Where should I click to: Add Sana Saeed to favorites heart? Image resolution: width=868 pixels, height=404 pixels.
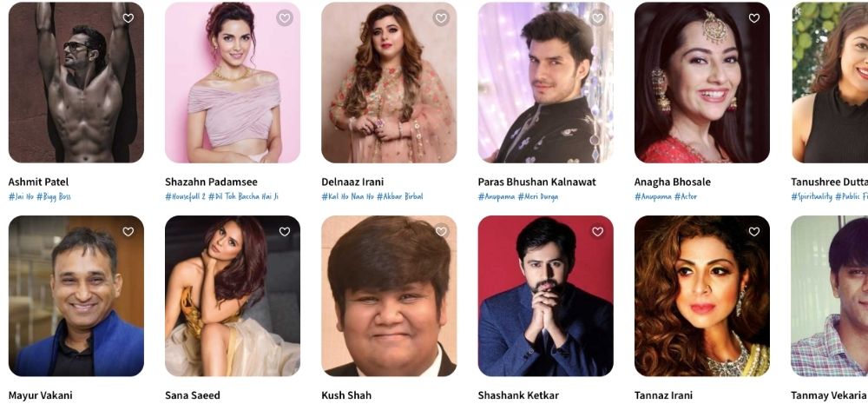click(285, 232)
